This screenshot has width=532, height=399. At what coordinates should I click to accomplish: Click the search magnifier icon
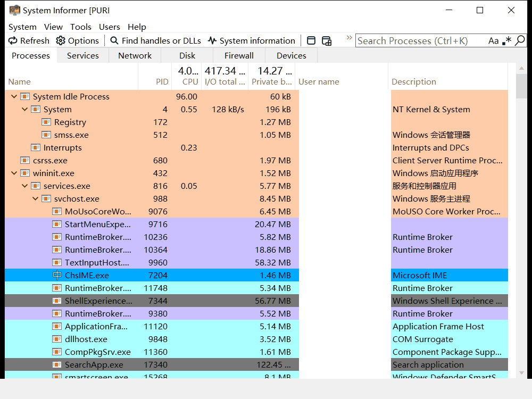(520, 41)
